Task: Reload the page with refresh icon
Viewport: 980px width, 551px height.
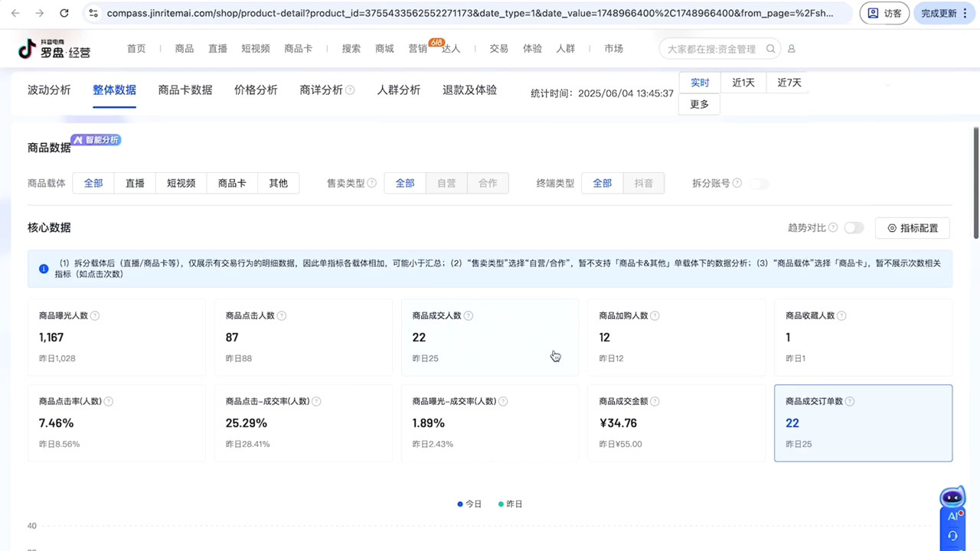Action: tap(64, 13)
